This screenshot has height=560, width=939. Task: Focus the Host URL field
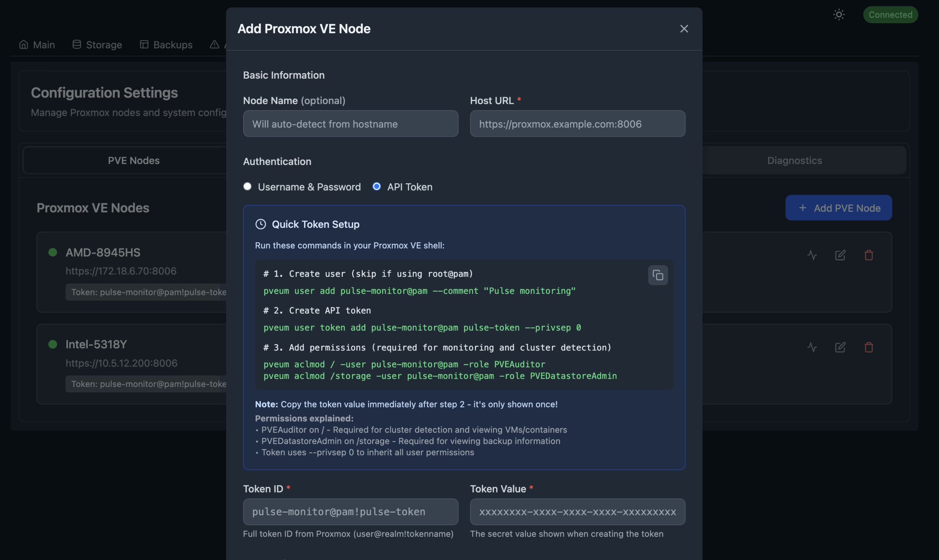click(577, 124)
